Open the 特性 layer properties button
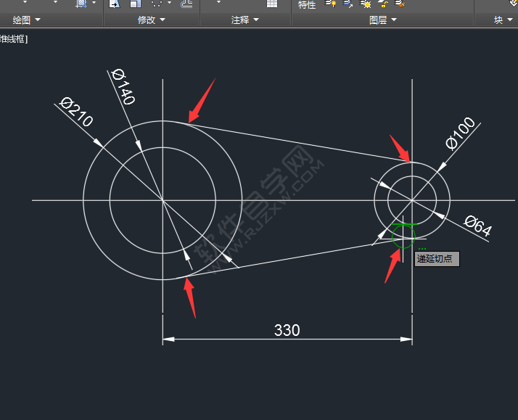Screen dimensions: 518x420 pos(307,4)
